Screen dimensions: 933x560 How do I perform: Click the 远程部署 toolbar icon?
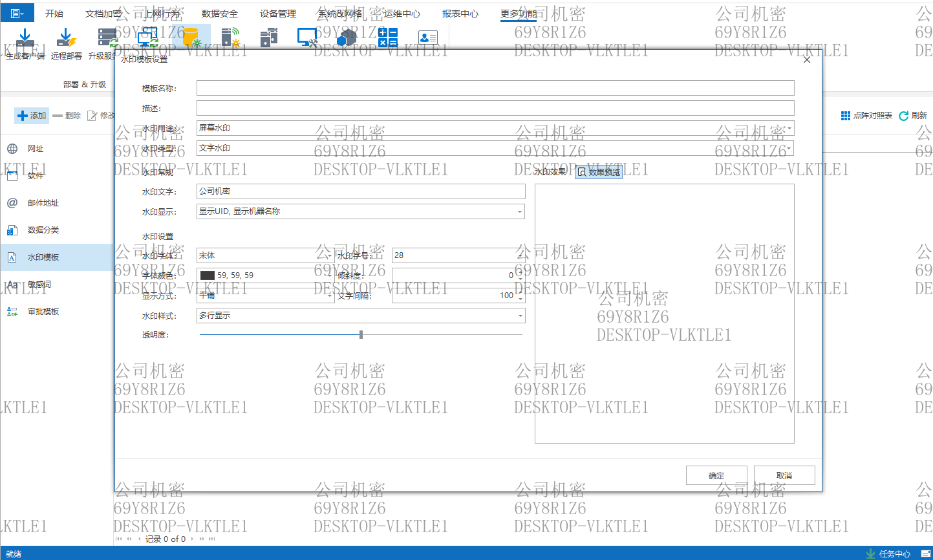coord(66,38)
